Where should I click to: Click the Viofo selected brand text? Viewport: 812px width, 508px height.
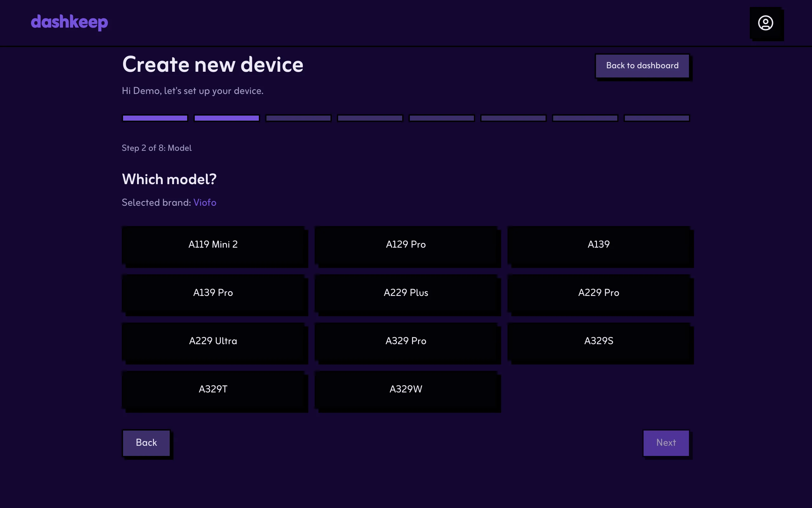(x=205, y=203)
